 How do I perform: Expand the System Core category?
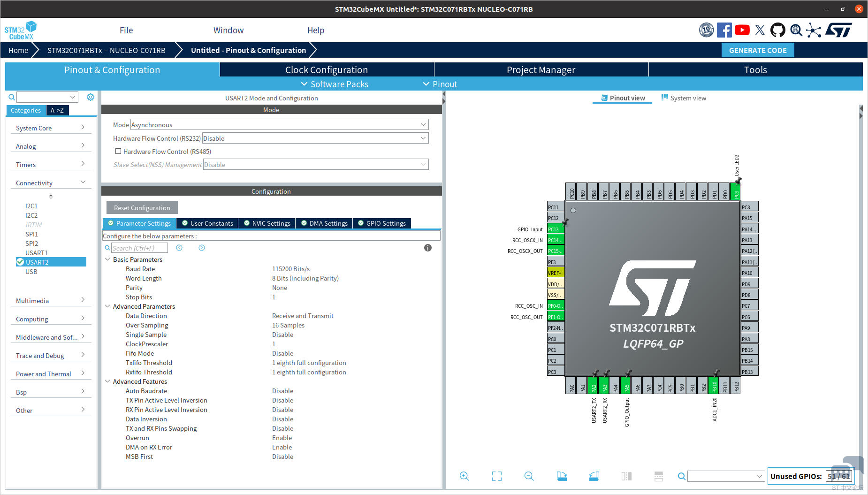(51, 128)
